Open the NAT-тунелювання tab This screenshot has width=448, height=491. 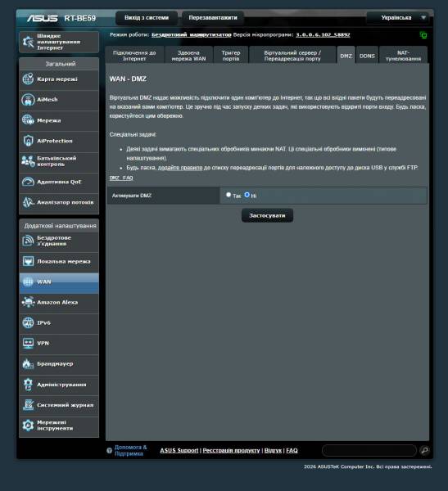(403, 56)
